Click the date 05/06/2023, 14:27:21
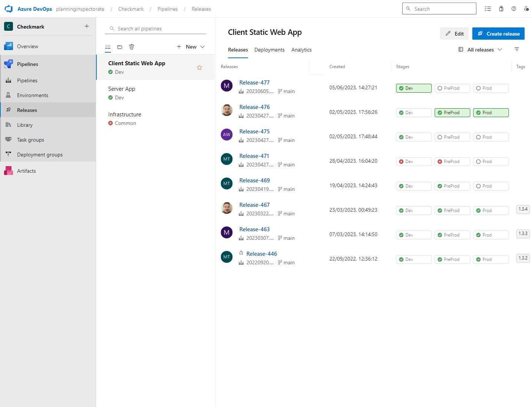 353,87
